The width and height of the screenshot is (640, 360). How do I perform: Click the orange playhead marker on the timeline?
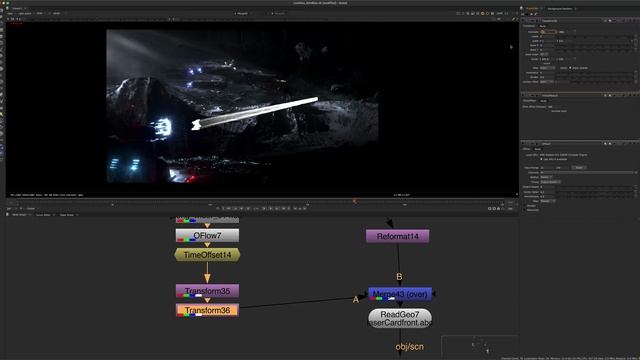click(x=354, y=201)
